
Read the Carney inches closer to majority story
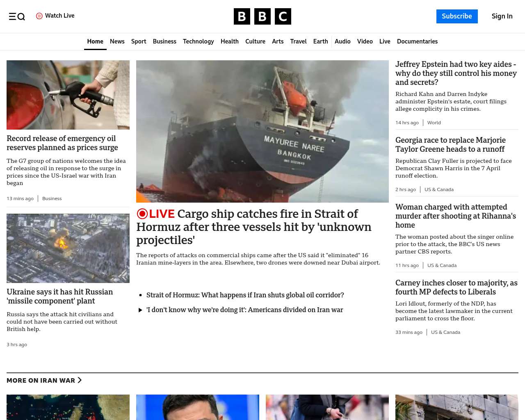(x=457, y=288)
